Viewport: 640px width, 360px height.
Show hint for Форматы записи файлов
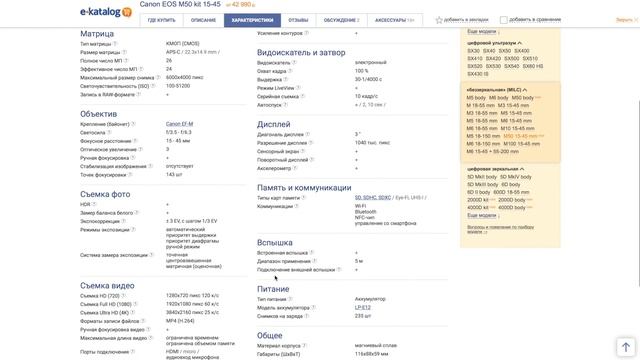[143, 321]
